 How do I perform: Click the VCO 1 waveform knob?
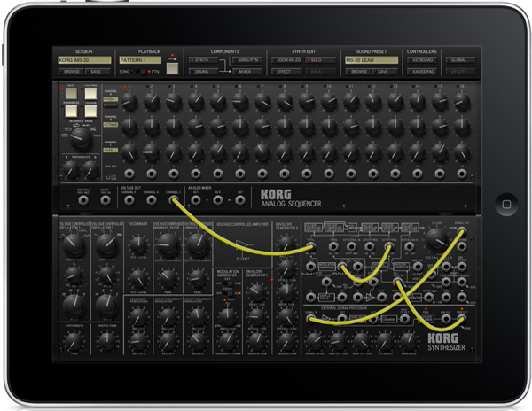pos(74,244)
